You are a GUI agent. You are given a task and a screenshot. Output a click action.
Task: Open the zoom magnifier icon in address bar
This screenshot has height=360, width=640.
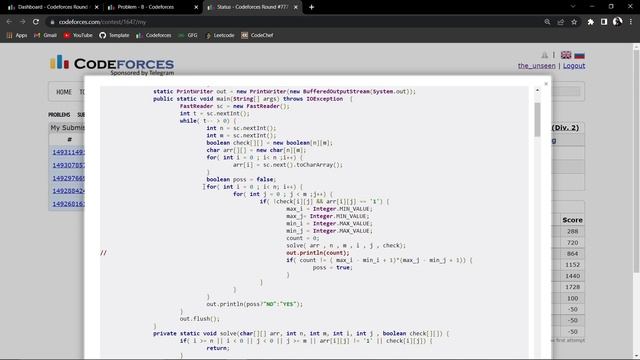coord(547,22)
